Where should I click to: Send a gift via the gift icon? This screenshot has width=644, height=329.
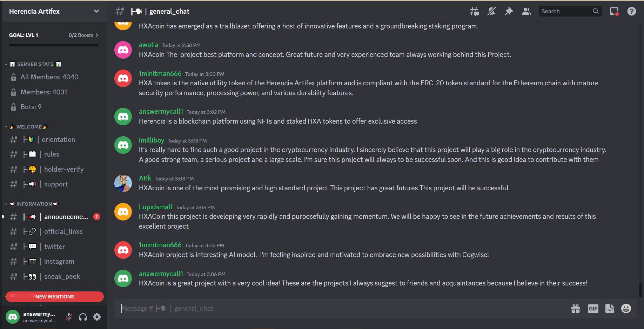coord(576,309)
